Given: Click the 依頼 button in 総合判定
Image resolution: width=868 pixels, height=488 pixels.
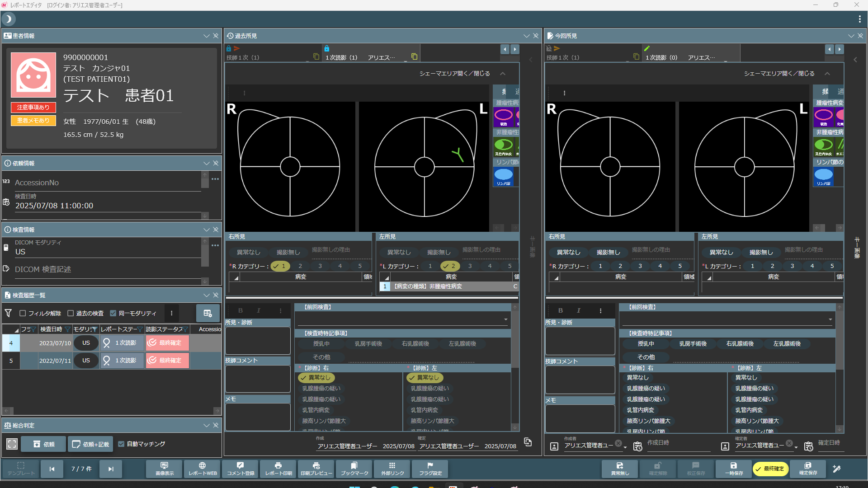Looking at the screenshot, I should point(44,444).
